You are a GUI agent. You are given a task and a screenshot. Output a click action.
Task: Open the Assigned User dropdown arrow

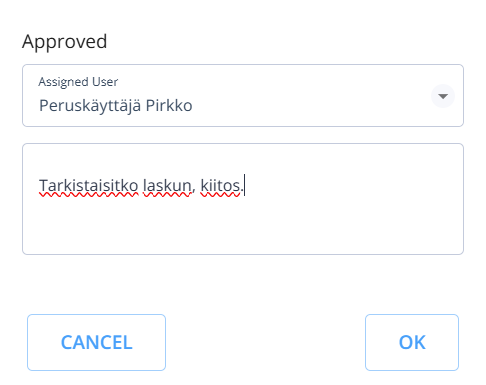coord(443,96)
